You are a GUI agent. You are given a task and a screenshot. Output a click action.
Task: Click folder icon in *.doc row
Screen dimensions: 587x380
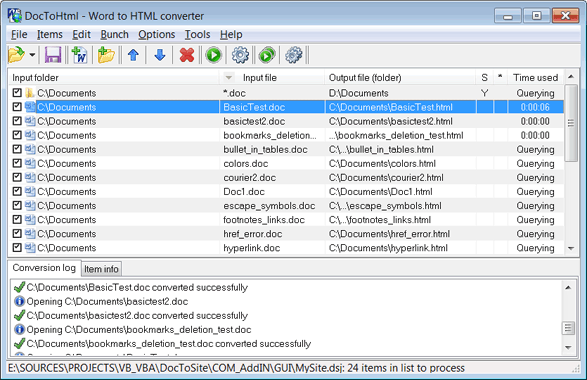pos(30,93)
